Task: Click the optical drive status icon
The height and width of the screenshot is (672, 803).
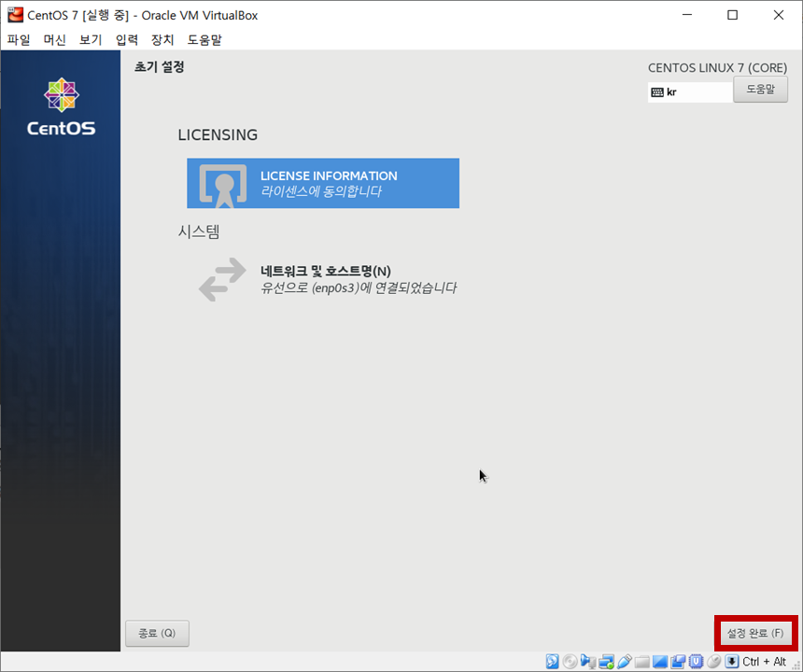Action: tap(570, 661)
